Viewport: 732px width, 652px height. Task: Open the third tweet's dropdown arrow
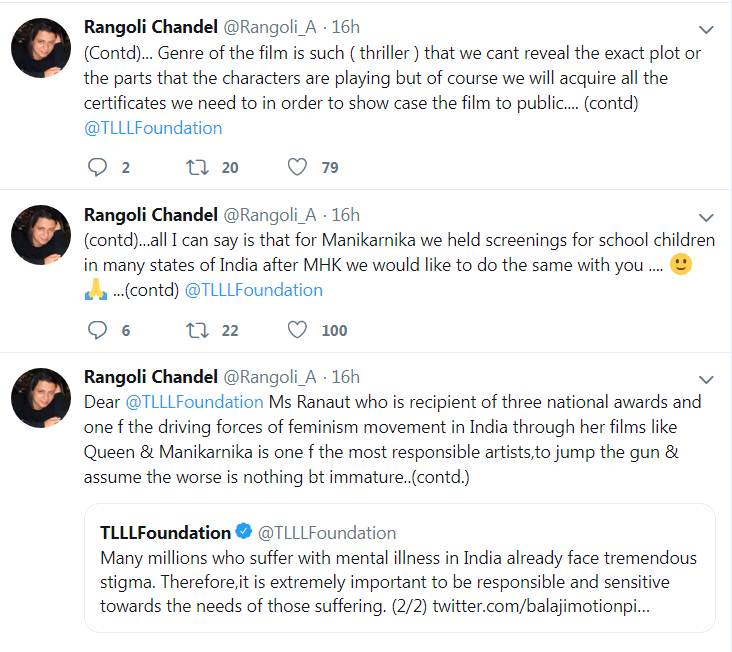[x=706, y=379]
